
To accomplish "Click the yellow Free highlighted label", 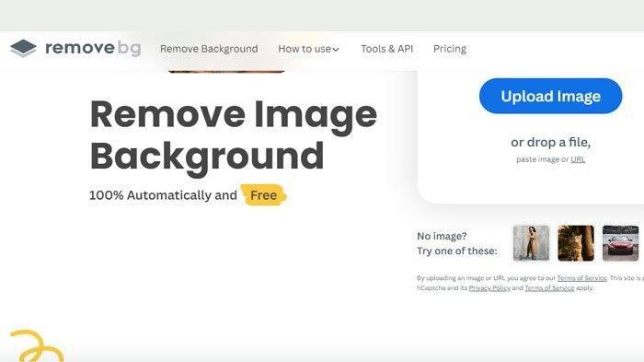I will click(x=264, y=195).
